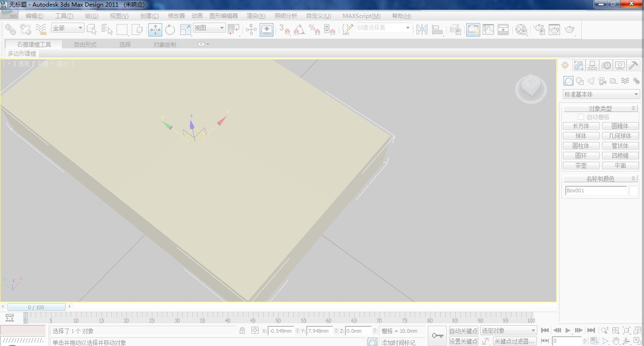Screen dimensions: 644x346
Task: Activate the Bind to Space Warp tool
Action: tap(42, 30)
